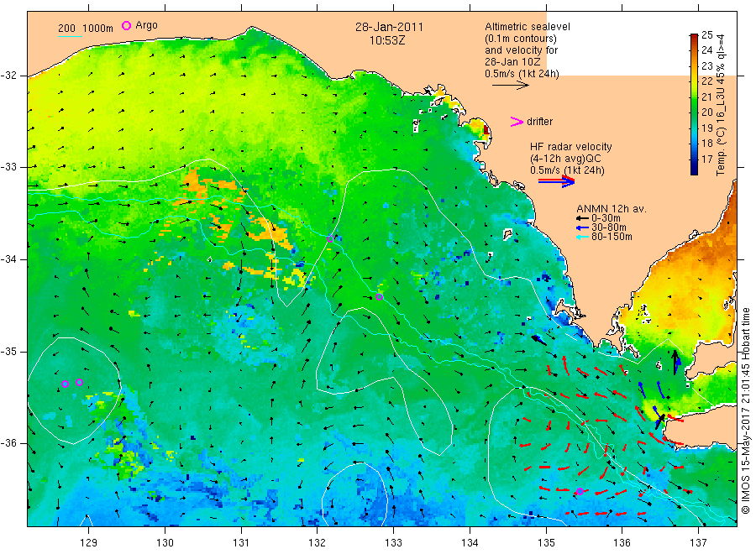Click the magenta drifter arrowhead symbol in legend
Screen dimensions: 756x554
pos(517,122)
